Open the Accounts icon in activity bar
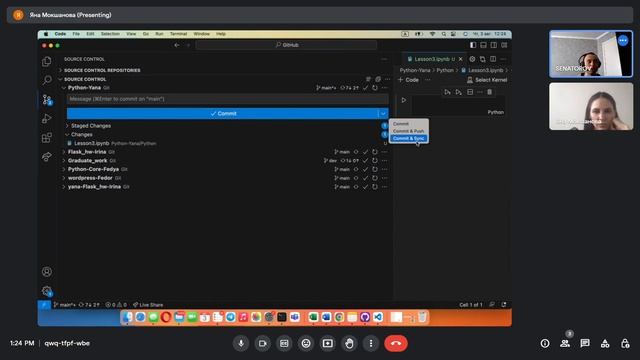The image size is (640, 360). (47, 271)
